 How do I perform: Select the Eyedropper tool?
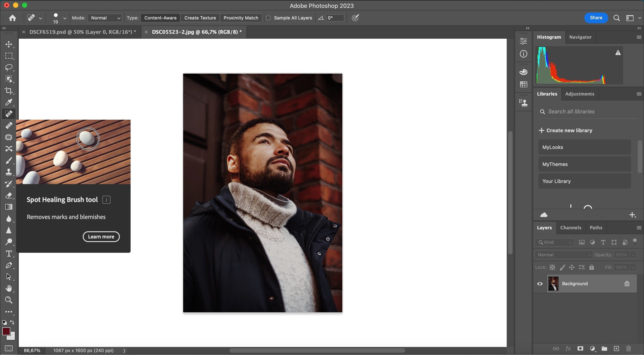(9, 102)
